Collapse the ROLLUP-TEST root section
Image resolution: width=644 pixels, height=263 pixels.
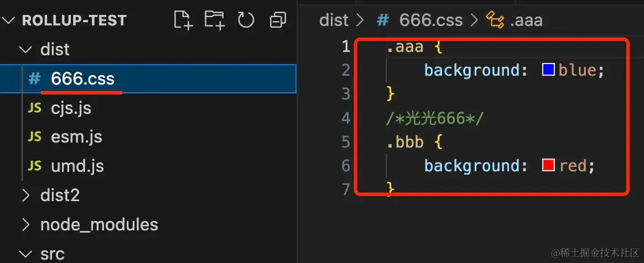coord(10,20)
